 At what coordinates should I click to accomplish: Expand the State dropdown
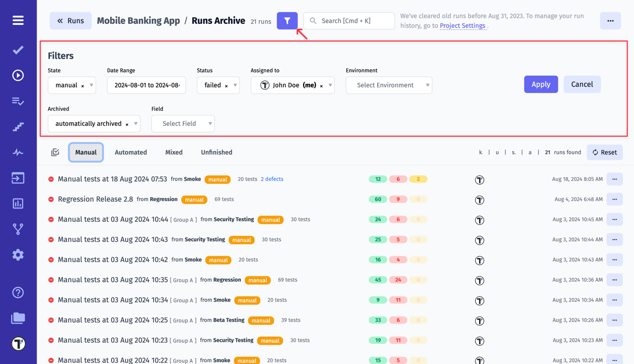click(91, 85)
